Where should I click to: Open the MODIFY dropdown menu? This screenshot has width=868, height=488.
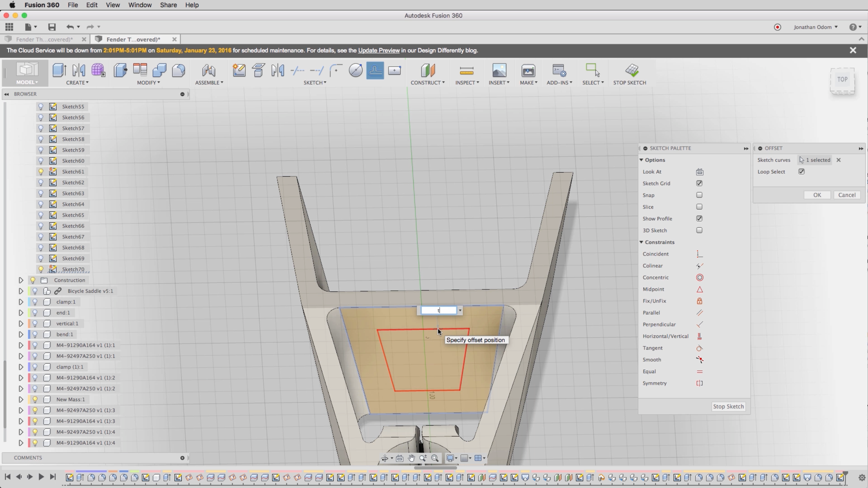click(148, 83)
